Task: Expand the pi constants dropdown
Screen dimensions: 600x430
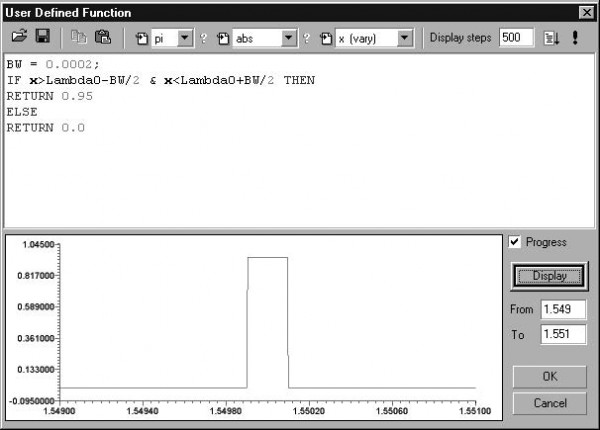Action: pyautogui.click(x=185, y=38)
